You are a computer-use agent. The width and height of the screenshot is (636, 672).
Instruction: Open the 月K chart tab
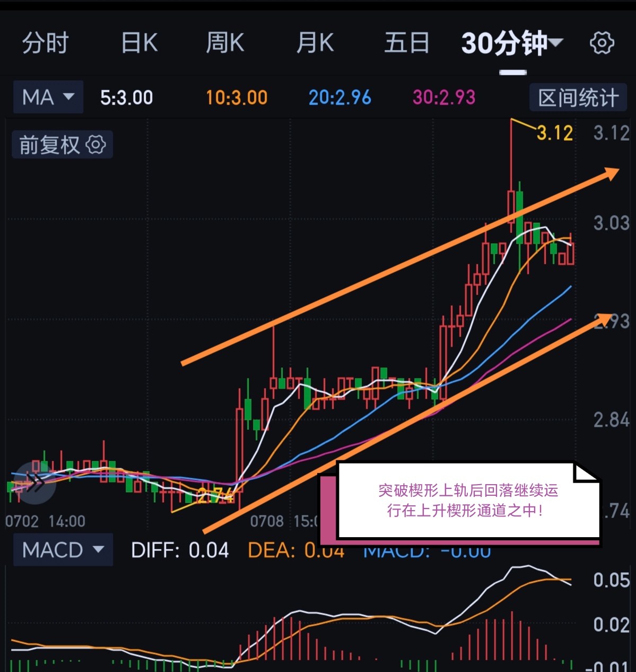[x=315, y=43]
